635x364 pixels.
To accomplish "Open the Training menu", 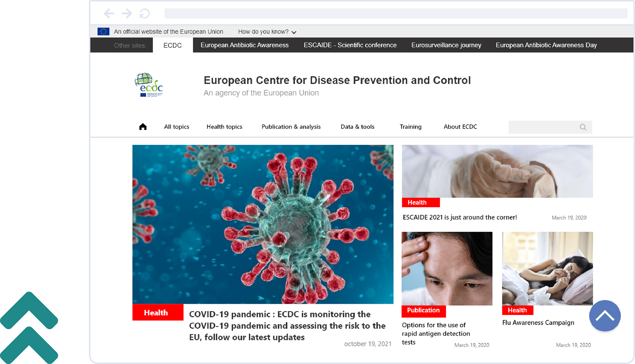I will coord(410,127).
